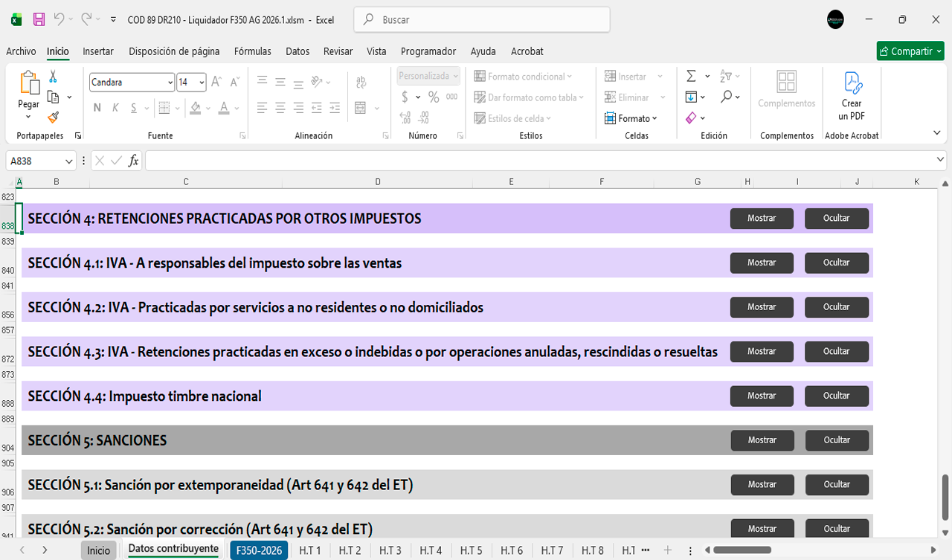This screenshot has height=560, width=952.
Task: Click the AutoSum sigma icon
Action: (x=691, y=77)
